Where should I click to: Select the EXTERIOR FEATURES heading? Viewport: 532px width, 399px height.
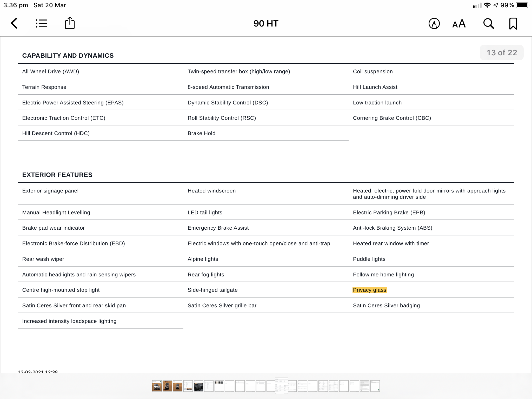click(x=57, y=175)
